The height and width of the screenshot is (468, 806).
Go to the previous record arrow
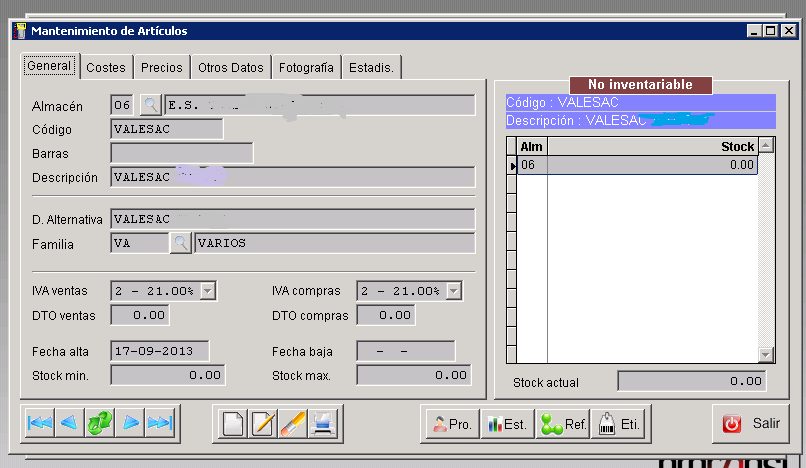coord(69,423)
